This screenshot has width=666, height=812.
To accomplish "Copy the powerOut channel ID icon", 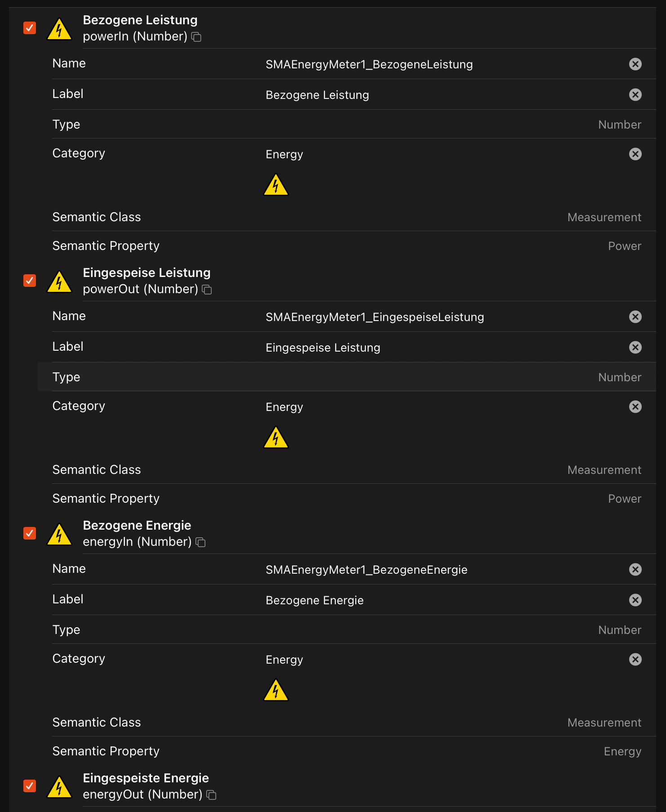I will click(x=207, y=290).
